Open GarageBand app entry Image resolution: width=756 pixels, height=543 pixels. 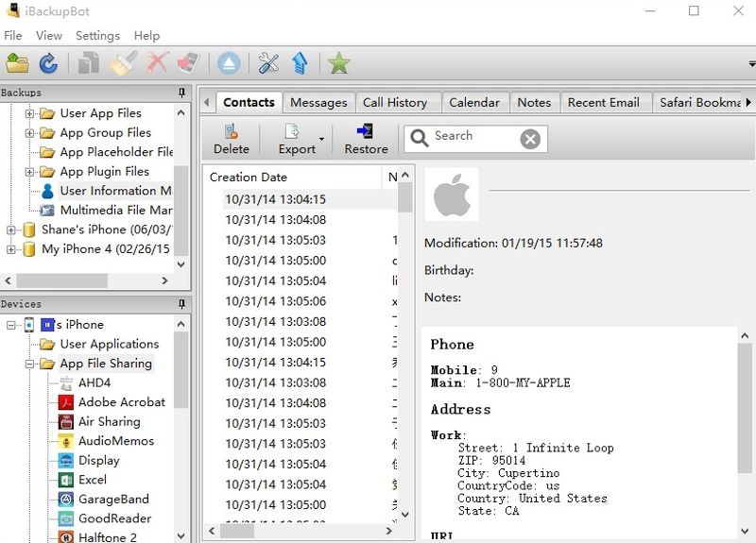pyautogui.click(x=104, y=500)
